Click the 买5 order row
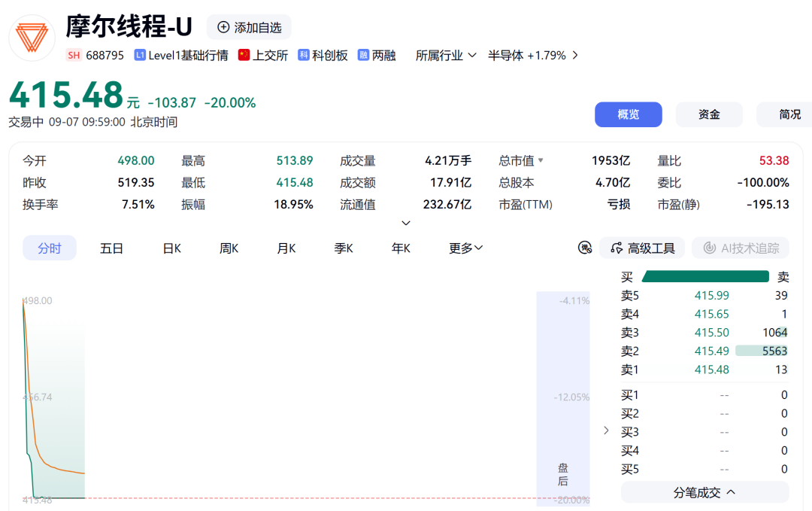This screenshot has width=812, height=511. tap(704, 469)
